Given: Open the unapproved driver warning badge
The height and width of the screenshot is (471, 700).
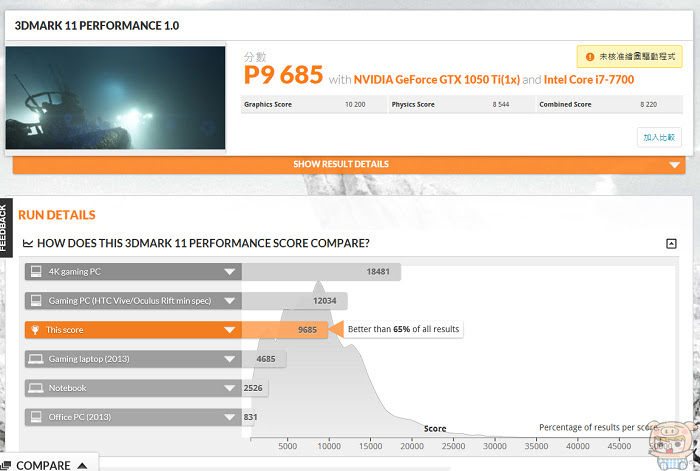Looking at the screenshot, I should pyautogui.click(x=629, y=57).
